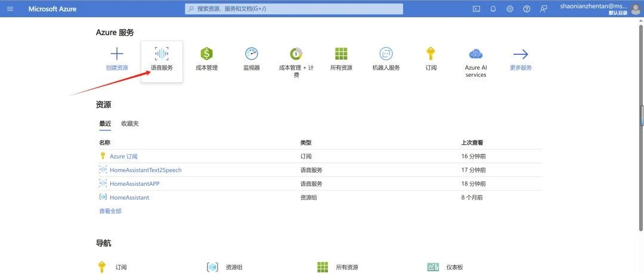
Task: Open HomeAssistant resource group link
Action: pyautogui.click(x=129, y=197)
